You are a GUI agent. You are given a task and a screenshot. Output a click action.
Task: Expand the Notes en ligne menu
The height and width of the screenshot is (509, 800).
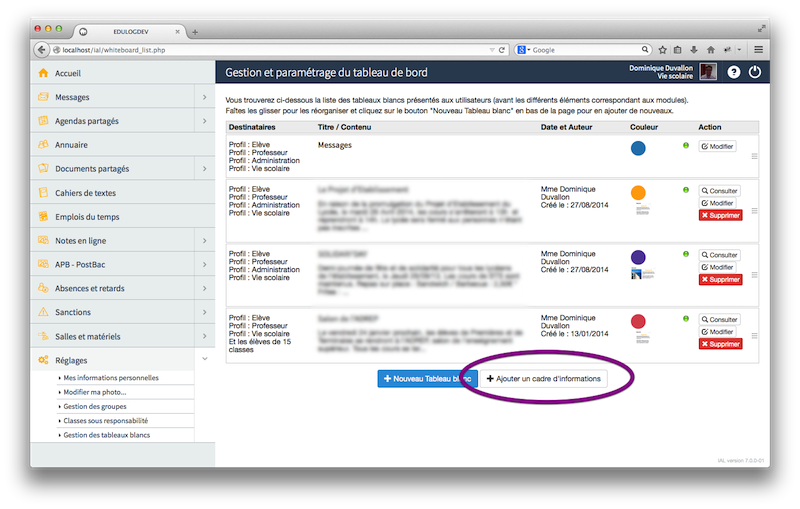[204, 241]
